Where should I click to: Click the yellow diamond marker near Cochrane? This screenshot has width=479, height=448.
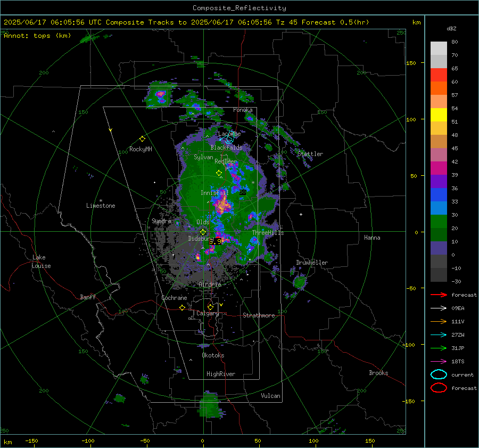[182, 307]
